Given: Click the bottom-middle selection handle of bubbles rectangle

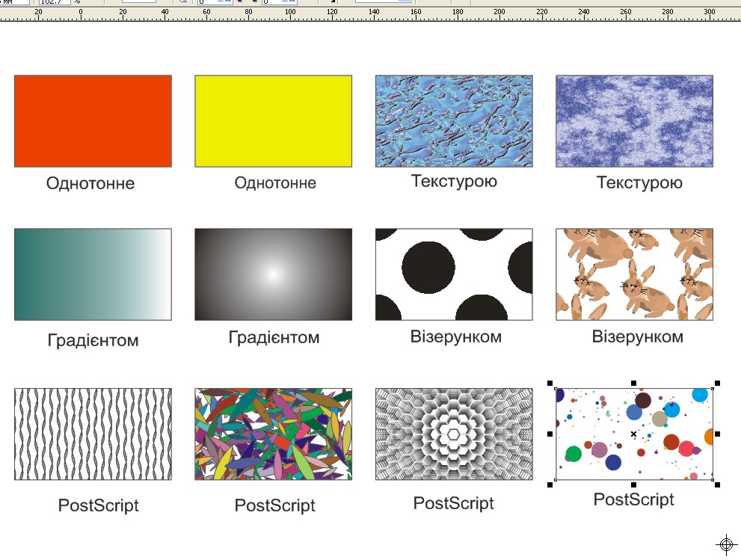Looking at the screenshot, I should pos(634,484).
